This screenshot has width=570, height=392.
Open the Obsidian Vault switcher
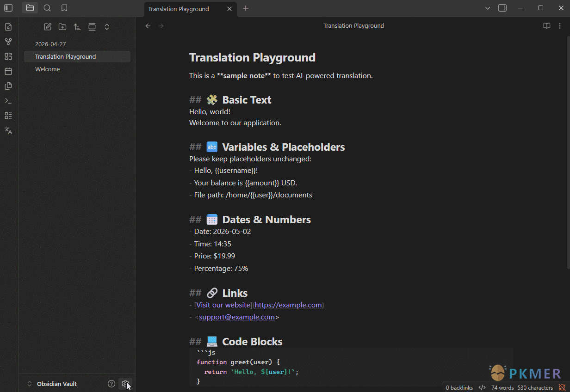[52, 384]
